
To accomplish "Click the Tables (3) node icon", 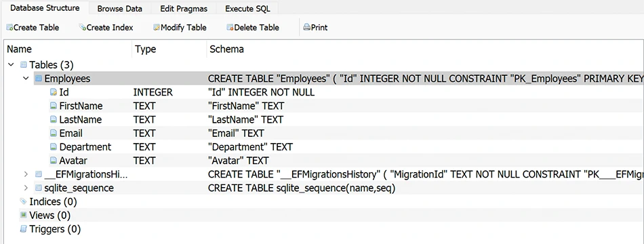I will 24,64.
